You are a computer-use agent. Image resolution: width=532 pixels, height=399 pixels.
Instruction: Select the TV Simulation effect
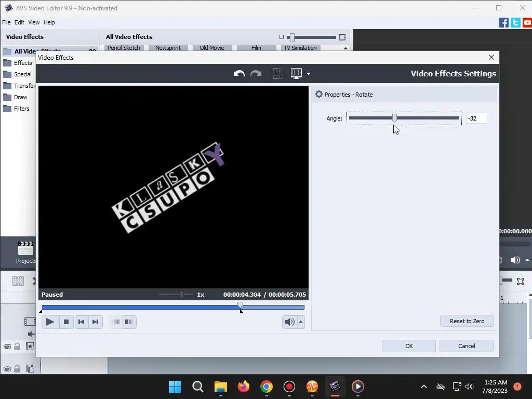click(300, 48)
